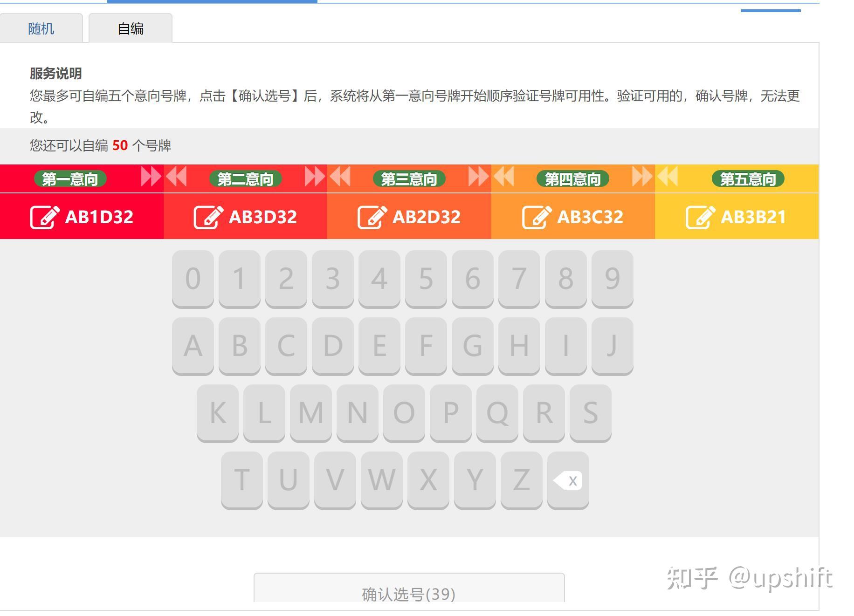
Task: Select plate number AB3D32
Action: (263, 217)
